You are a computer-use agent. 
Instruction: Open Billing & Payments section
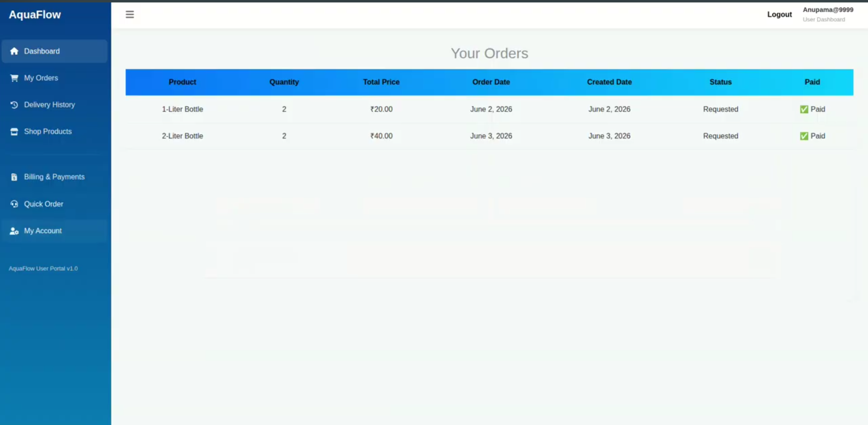[55, 177]
